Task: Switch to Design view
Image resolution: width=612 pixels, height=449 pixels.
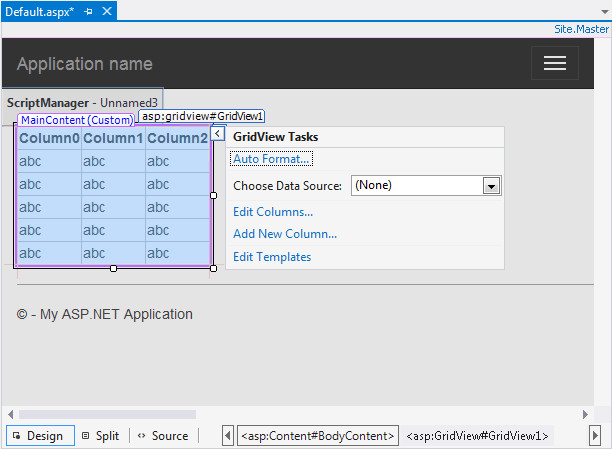Action: pyautogui.click(x=36, y=436)
